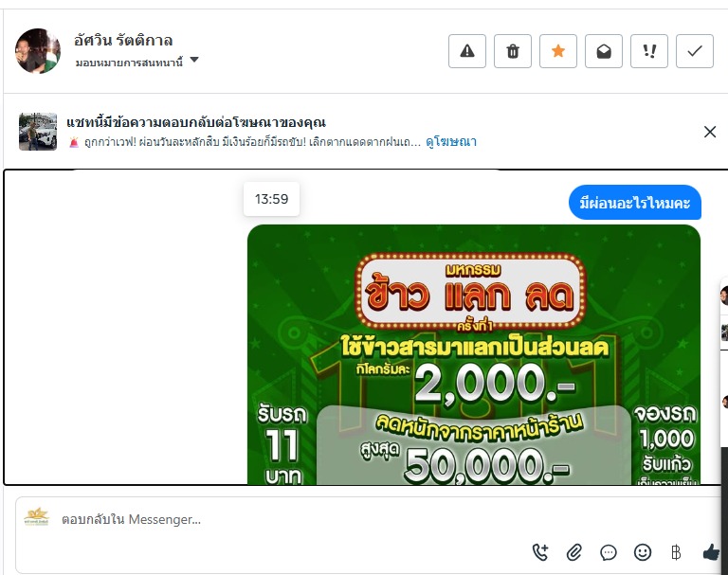Mark conversation as spam with warning icon
728x575 pixels.
(x=467, y=51)
